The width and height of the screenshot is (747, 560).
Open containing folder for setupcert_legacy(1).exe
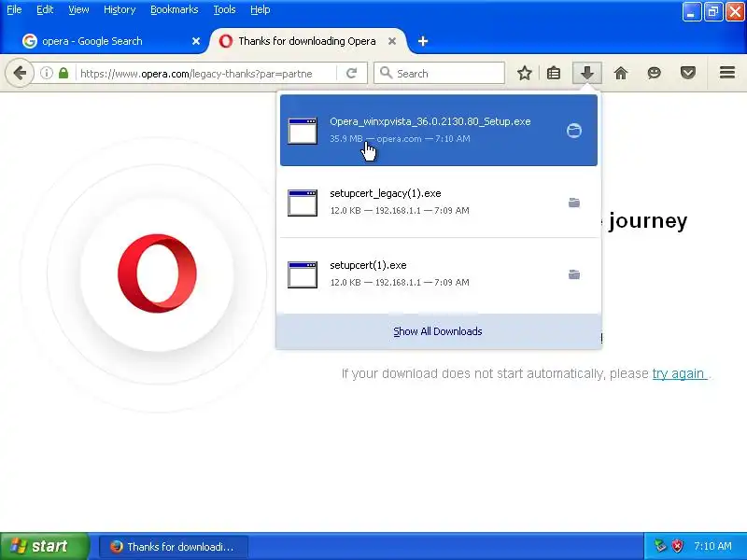pos(574,203)
